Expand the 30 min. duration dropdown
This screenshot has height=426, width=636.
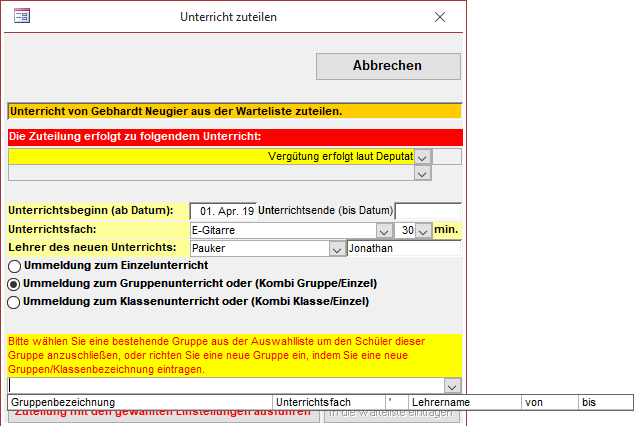[x=424, y=230]
